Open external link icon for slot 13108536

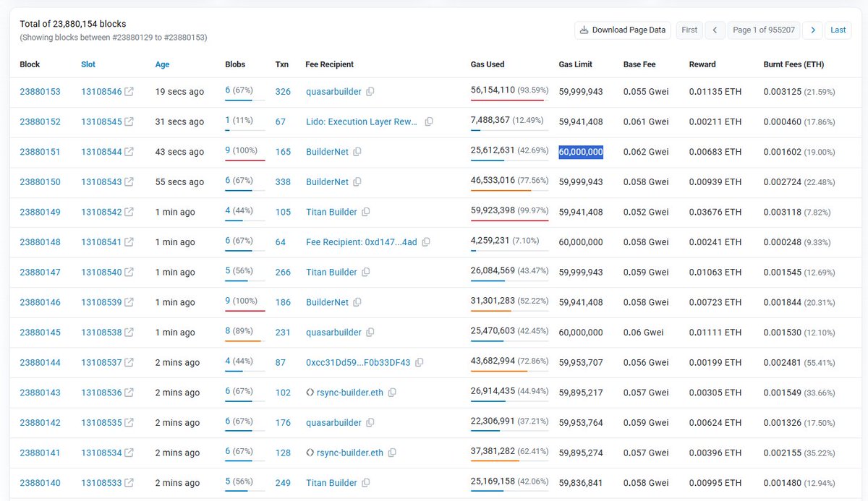coord(129,393)
